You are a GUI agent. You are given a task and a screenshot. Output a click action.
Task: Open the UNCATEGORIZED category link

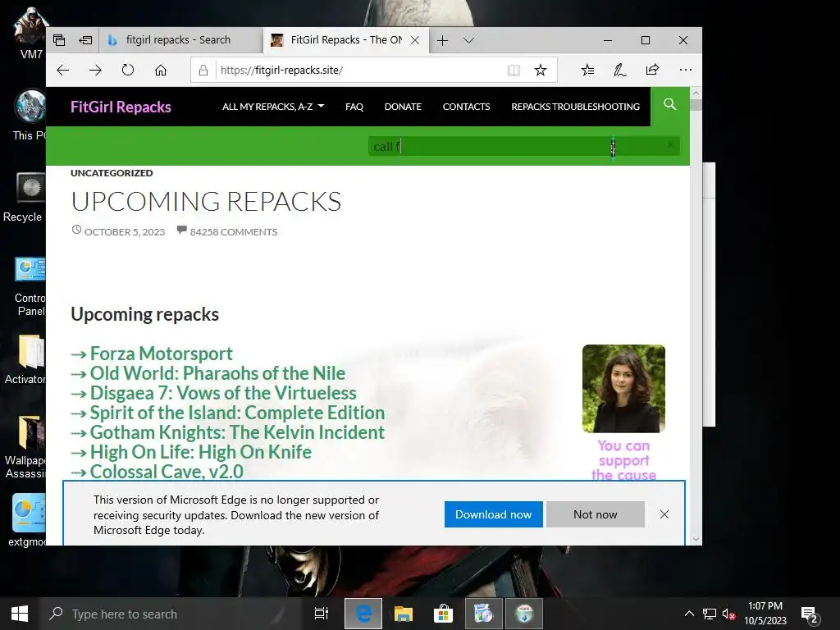112,173
